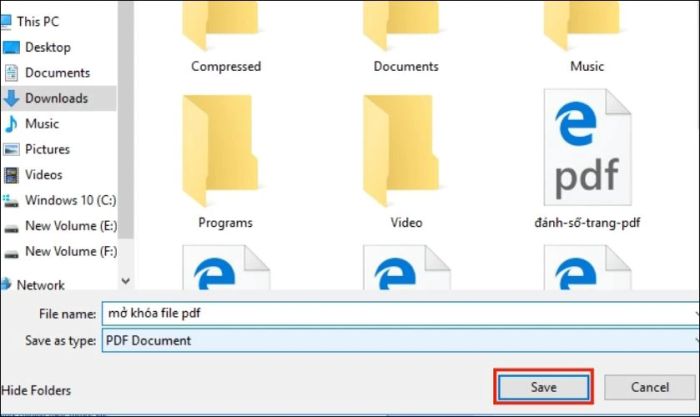The image size is (700, 417).
Task: Edit the File name field
Action: point(400,313)
